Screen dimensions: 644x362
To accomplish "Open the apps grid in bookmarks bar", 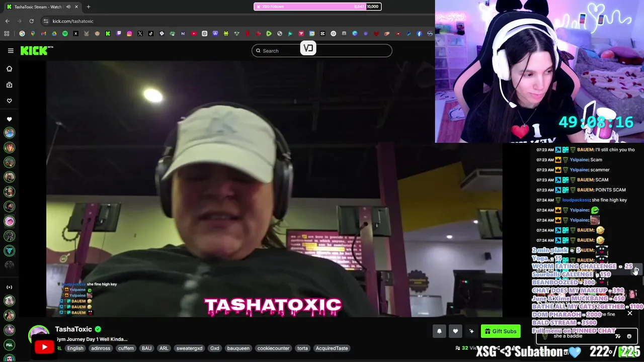I will coord(7,34).
